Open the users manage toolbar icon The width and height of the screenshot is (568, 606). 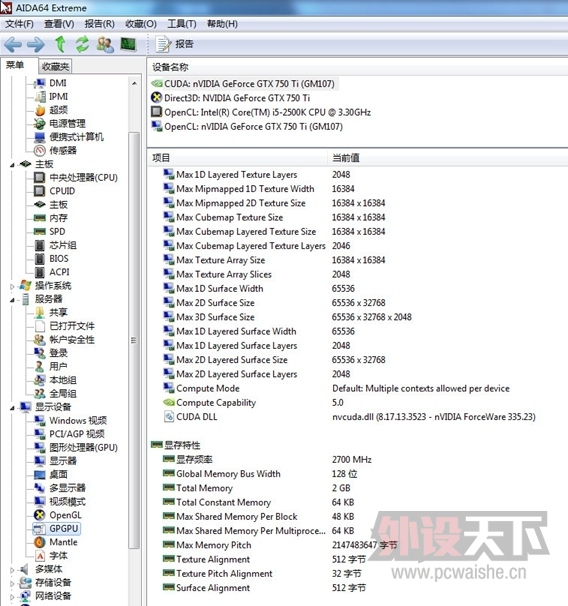(105, 44)
